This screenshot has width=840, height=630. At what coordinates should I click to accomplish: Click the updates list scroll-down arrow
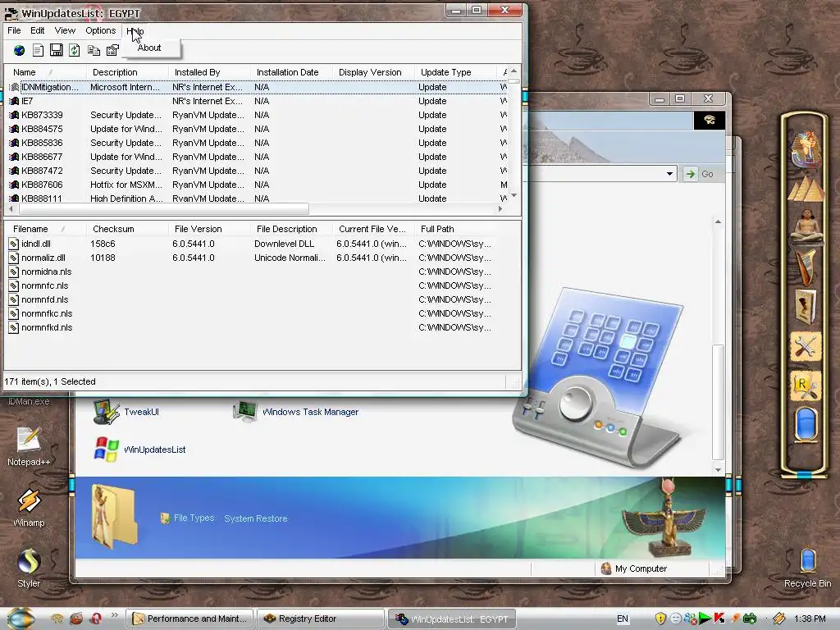[x=514, y=195]
